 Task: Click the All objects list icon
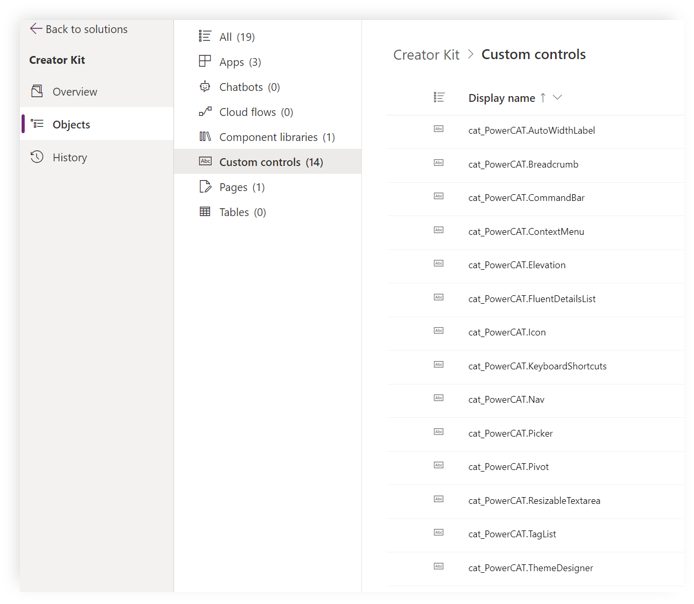pyautogui.click(x=204, y=36)
